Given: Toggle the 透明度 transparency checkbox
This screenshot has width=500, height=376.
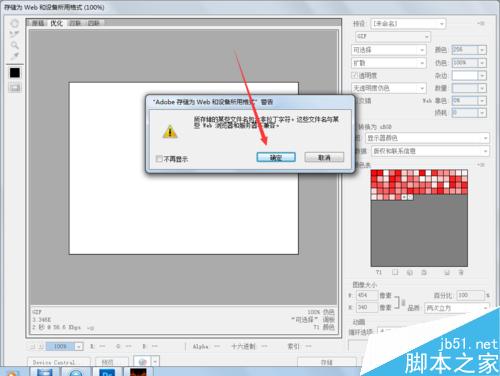Looking at the screenshot, I should click(x=355, y=76).
